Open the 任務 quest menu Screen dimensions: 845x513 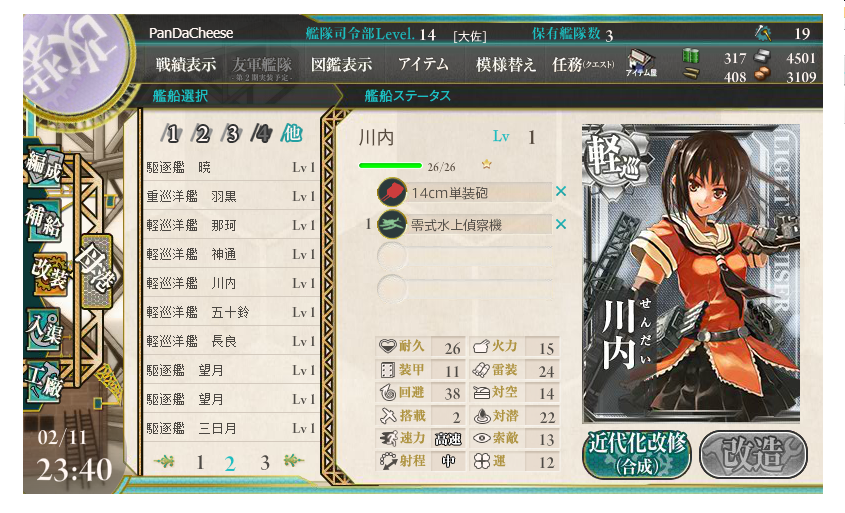(583, 65)
